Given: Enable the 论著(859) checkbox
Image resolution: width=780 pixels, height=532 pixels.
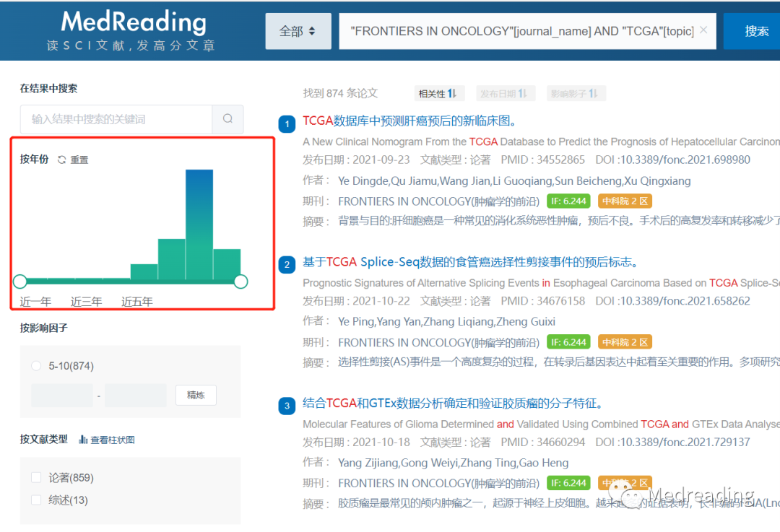Looking at the screenshot, I should [36, 477].
